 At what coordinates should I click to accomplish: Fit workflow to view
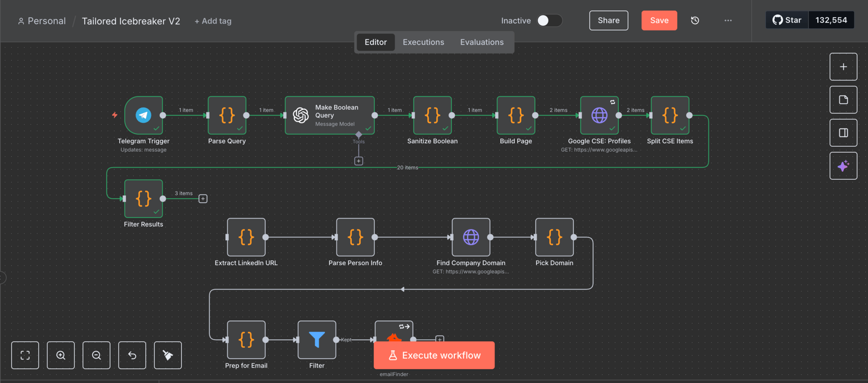[x=25, y=355]
